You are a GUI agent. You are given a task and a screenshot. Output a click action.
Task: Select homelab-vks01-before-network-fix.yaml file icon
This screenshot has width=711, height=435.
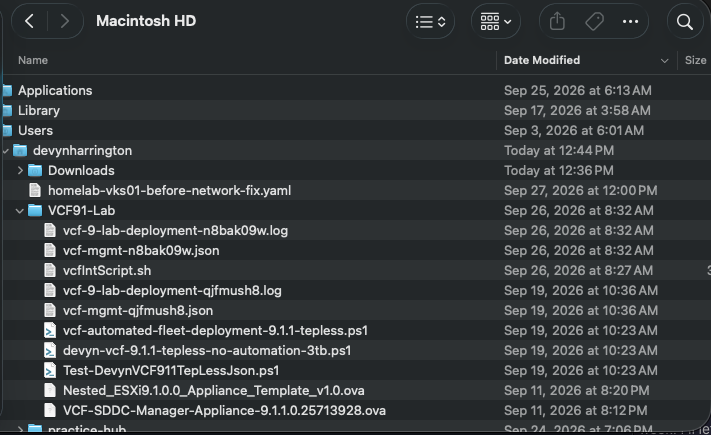(x=35, y=191)
